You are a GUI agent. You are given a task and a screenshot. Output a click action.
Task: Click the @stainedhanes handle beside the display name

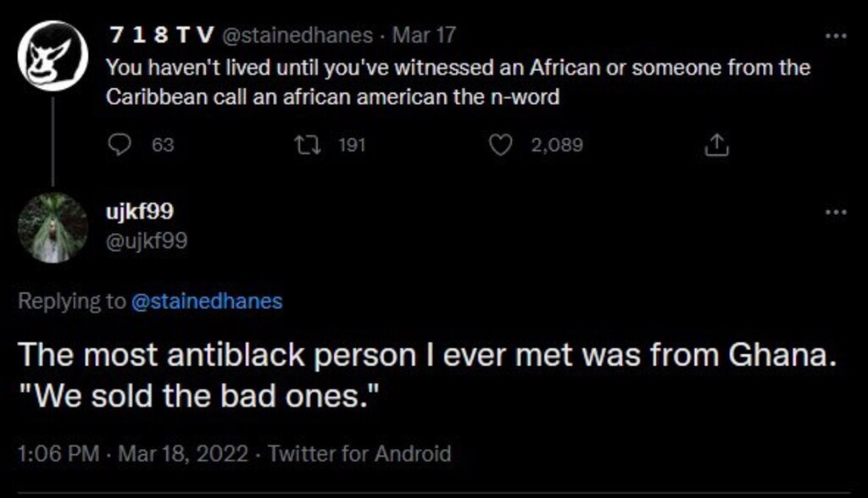tap(297, 36)
